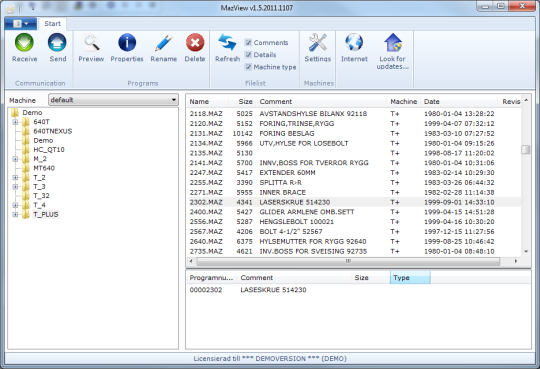
Task: Open Preview magnifier icon
Action: coord(91,43)
